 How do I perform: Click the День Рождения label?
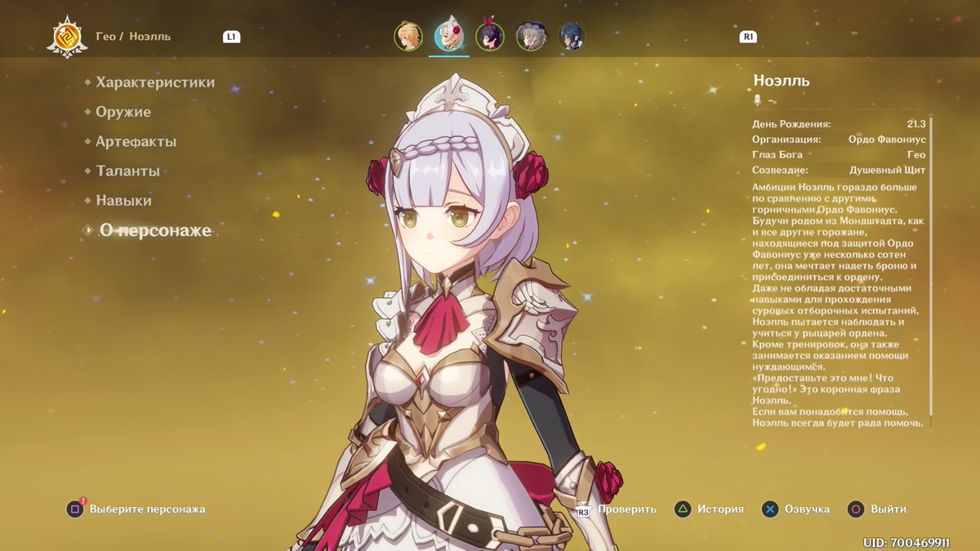[791, 124]
